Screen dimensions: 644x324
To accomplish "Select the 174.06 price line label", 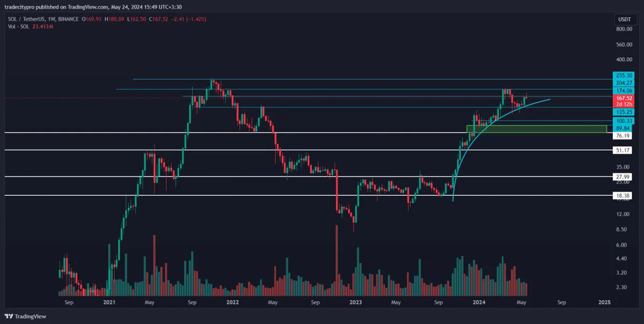I will pyautogui.click(x=623, y=91).
